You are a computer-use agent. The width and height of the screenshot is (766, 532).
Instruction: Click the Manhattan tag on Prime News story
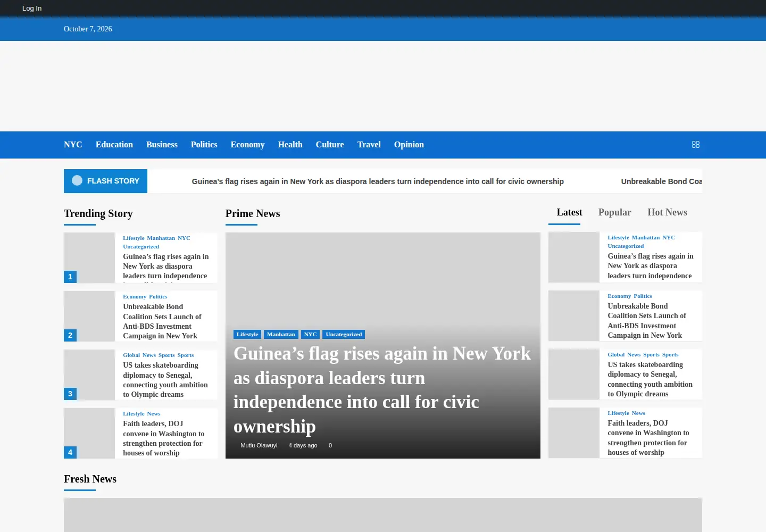(x=281, y=335)
